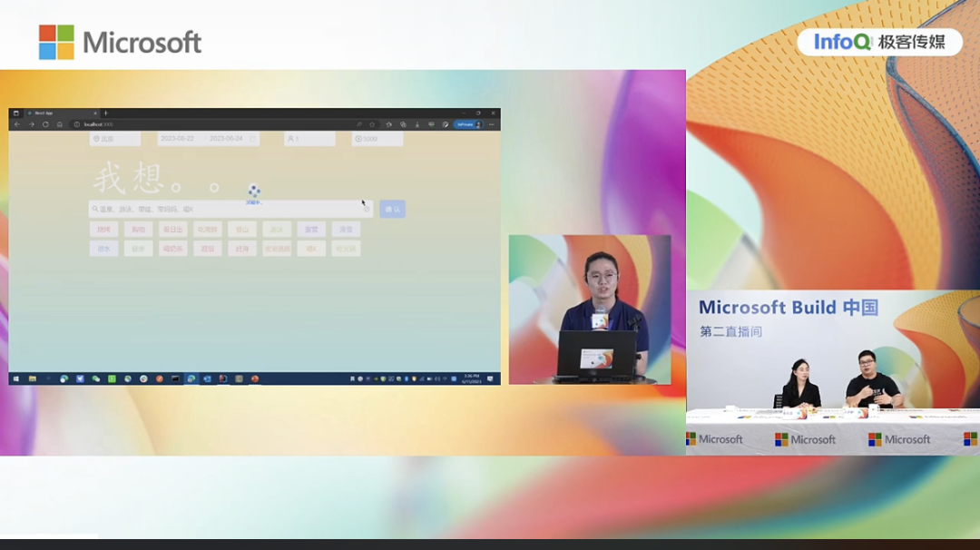The width and height of the screenshot is (980, 550).
Task: Toggle the 购物 activity tag
Action: click(138, 230)
